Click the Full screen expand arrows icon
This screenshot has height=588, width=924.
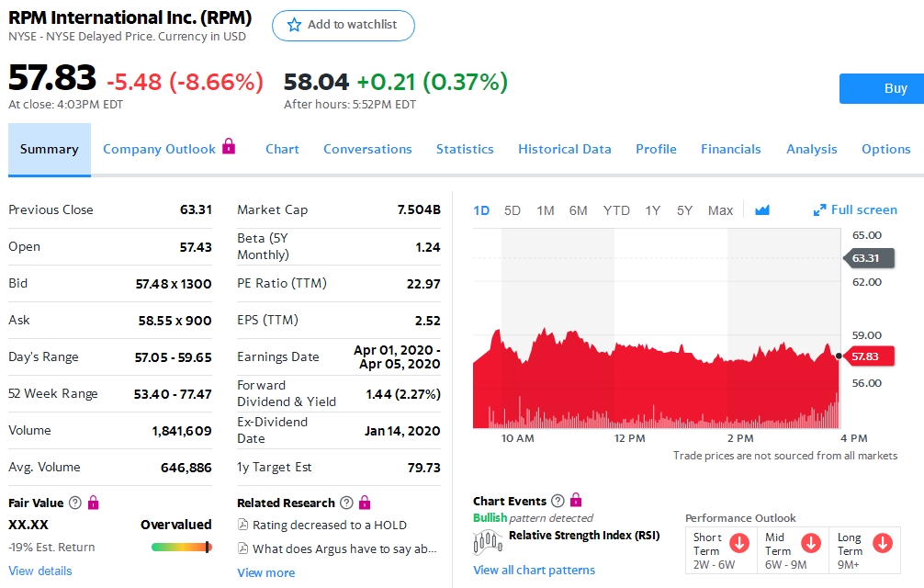pos(819,209)
